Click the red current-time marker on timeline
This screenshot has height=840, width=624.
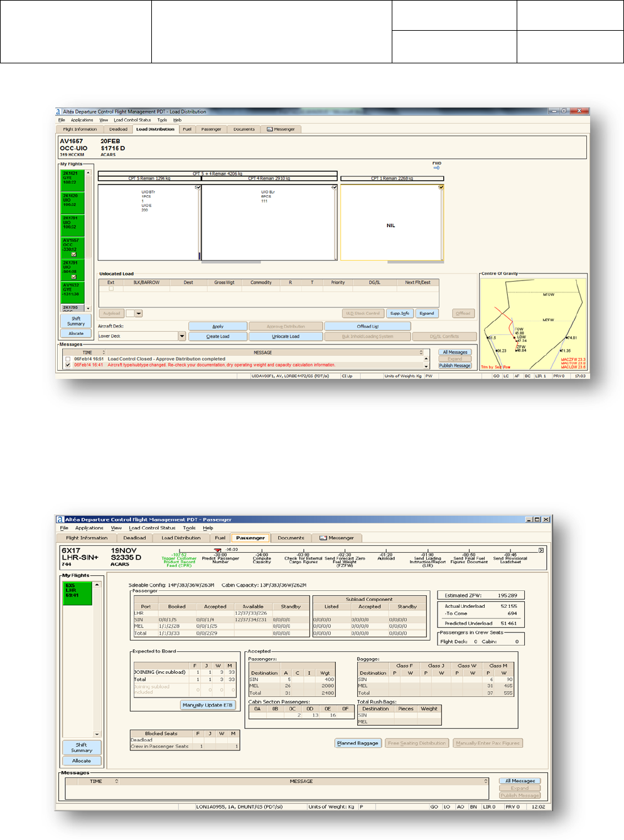(x=218, y=550)
